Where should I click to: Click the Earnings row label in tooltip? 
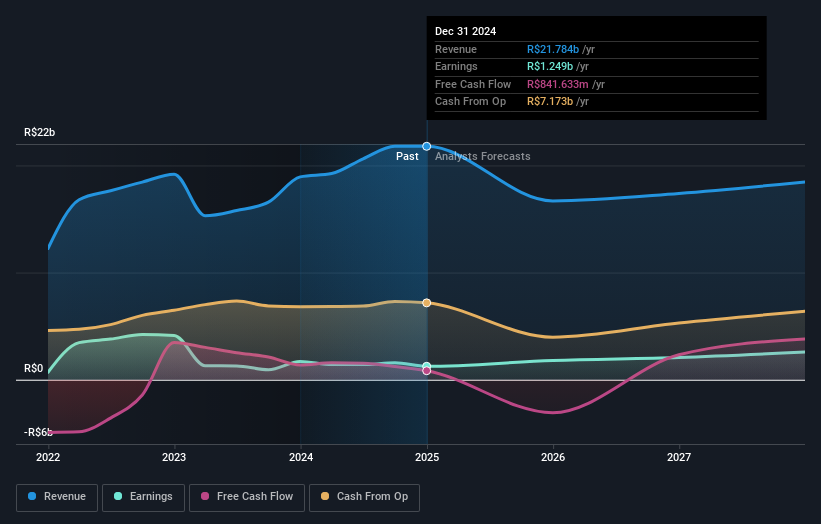(x=456, y=66)
